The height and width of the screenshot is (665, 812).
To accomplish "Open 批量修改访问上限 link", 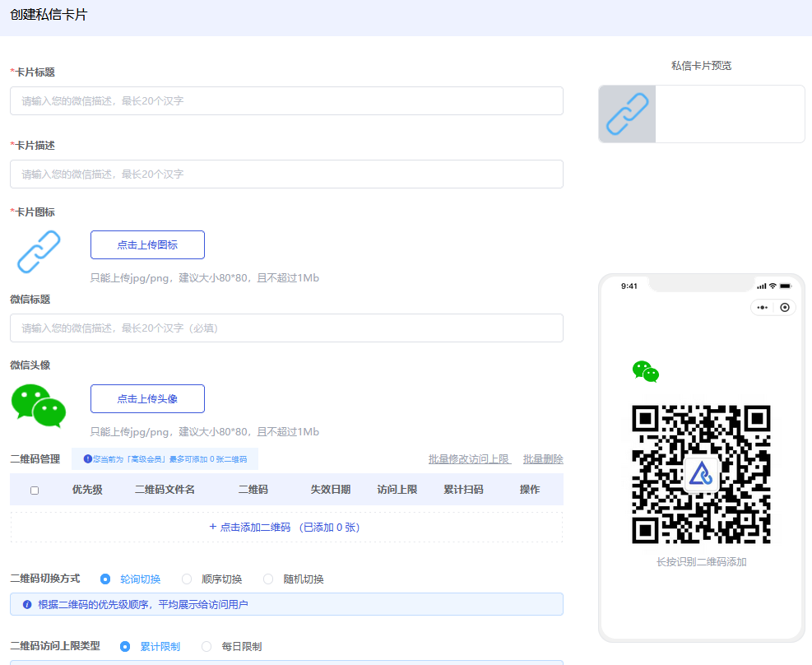I will point(470,459).
